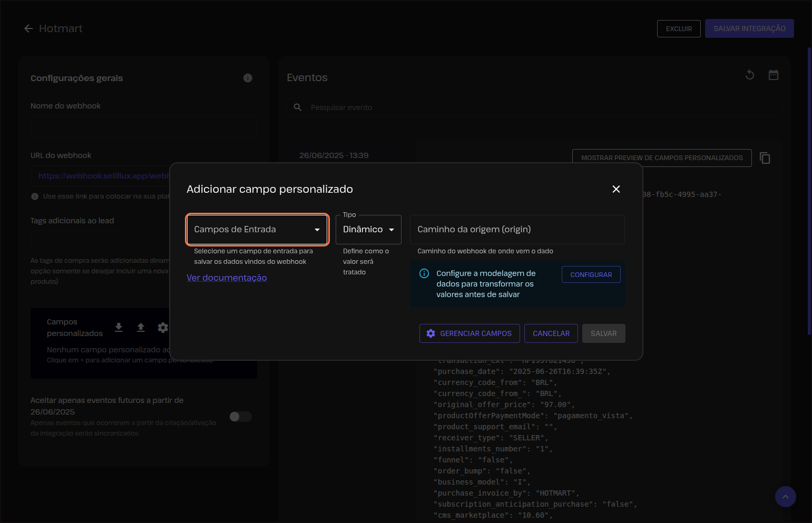Click the Pesquisar evento search field
The width and height of the screenshot is (812, 523).
422,107
